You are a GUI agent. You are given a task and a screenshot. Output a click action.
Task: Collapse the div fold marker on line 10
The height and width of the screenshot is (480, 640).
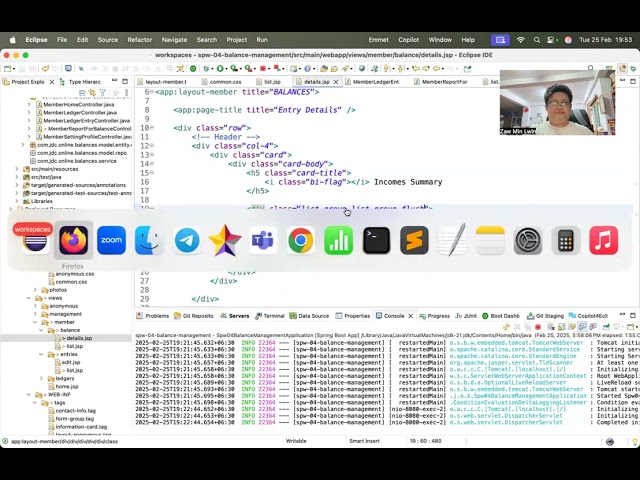coord(152,128)
